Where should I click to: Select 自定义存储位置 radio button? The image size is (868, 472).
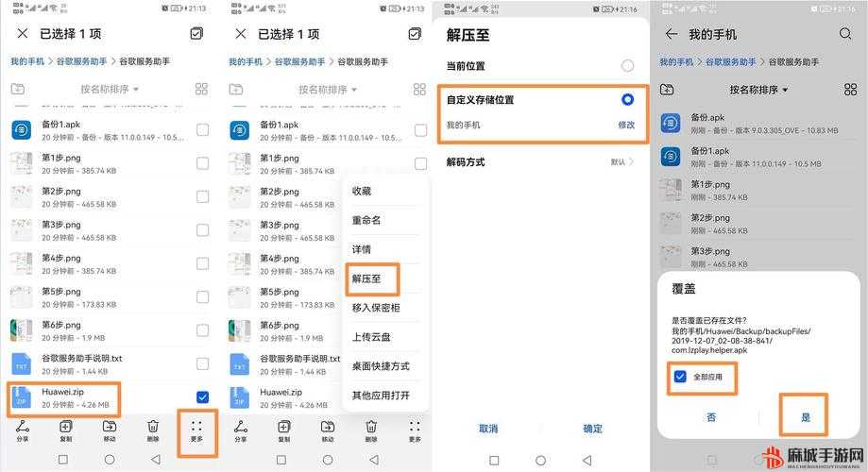[627, 99]
